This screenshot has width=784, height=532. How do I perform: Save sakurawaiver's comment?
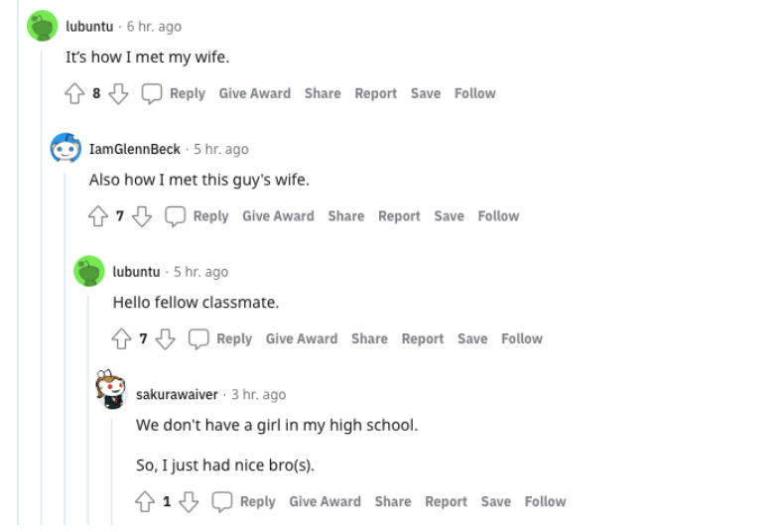tap(496, 502)
